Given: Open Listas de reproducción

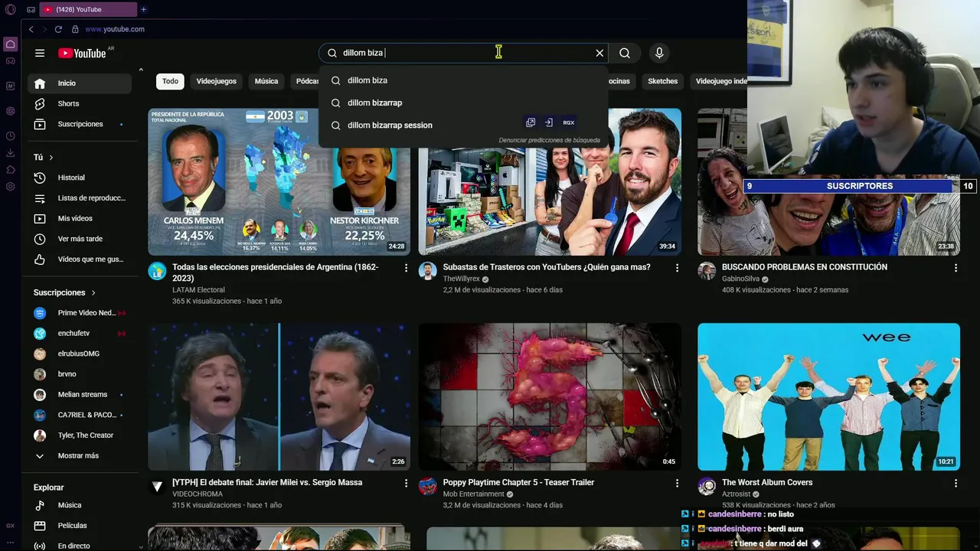Looking at the screenshot, I should pos(80,198).
